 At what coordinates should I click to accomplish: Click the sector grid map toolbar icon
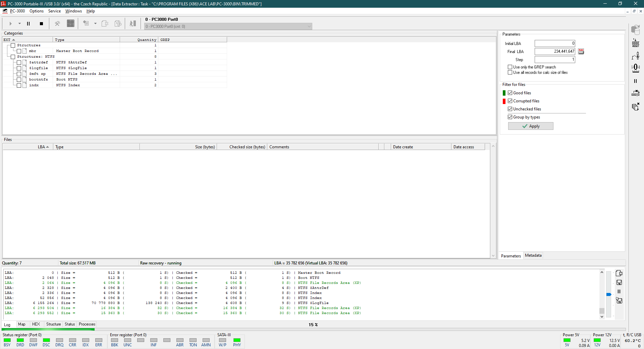click(70, 23)
